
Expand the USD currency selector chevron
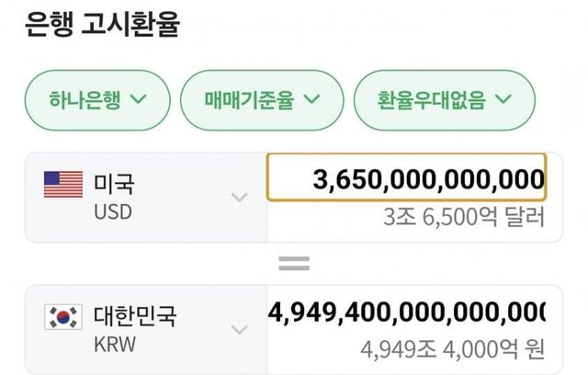coord(239,197)
